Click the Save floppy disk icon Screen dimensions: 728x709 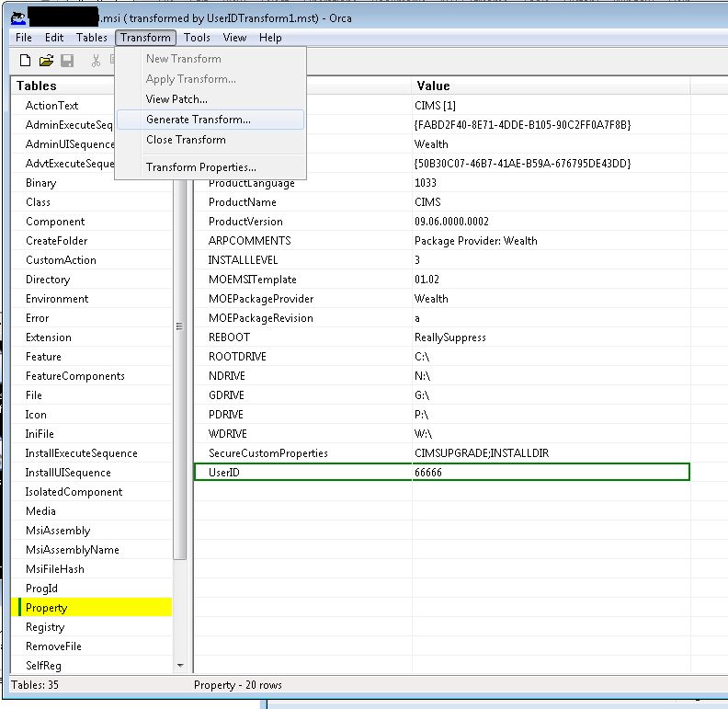click(x=67, y=61)
